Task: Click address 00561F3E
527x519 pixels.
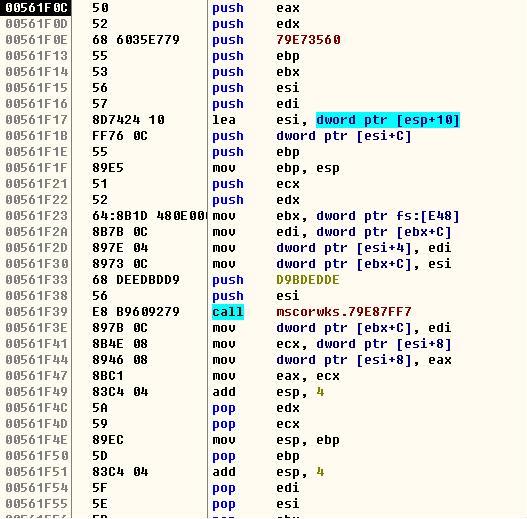Action: point(36,328)
